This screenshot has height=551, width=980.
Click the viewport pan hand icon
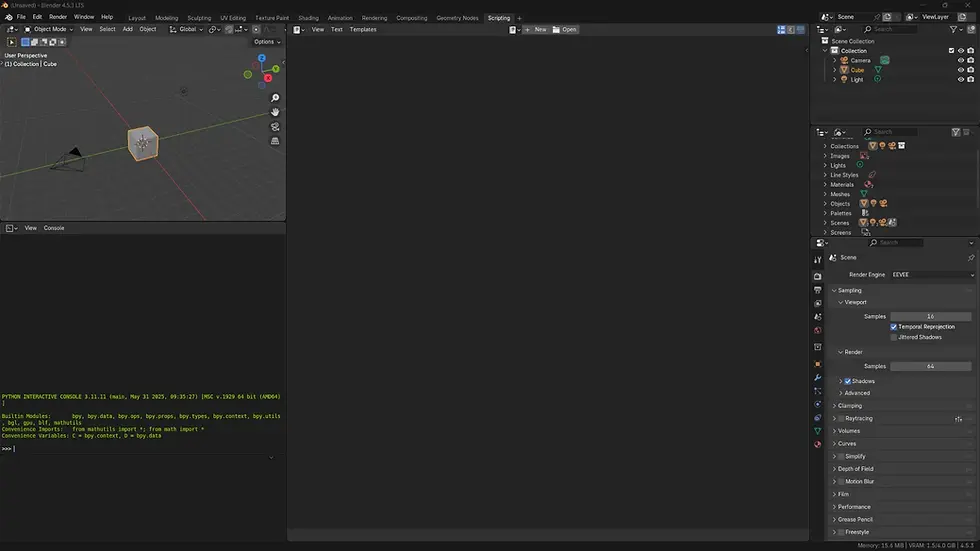275,112
